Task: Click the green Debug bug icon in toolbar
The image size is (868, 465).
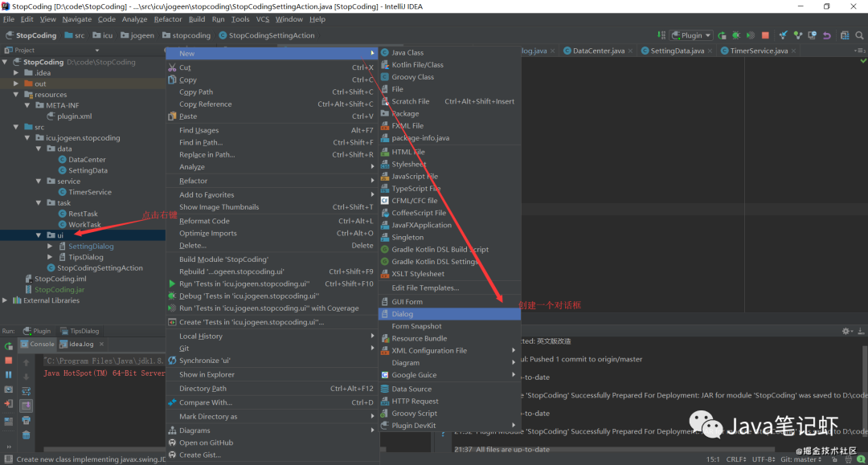Action: [x=736, y=35]
